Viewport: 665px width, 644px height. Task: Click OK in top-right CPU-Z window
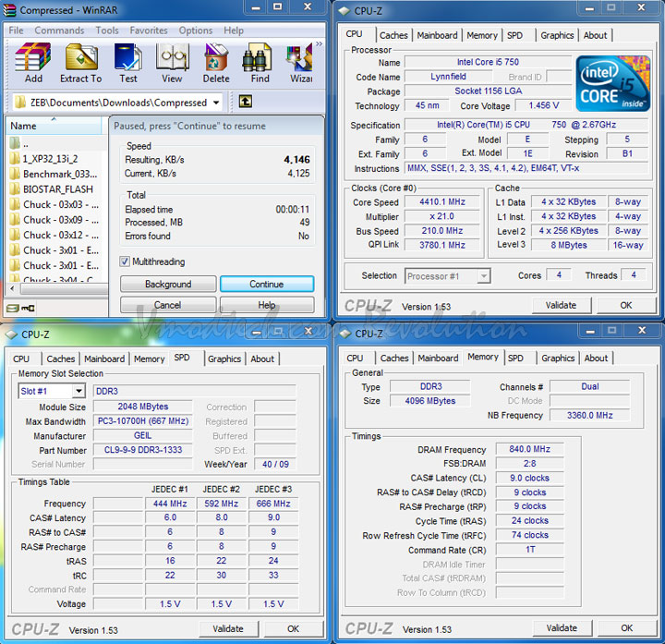coord(626,305)
